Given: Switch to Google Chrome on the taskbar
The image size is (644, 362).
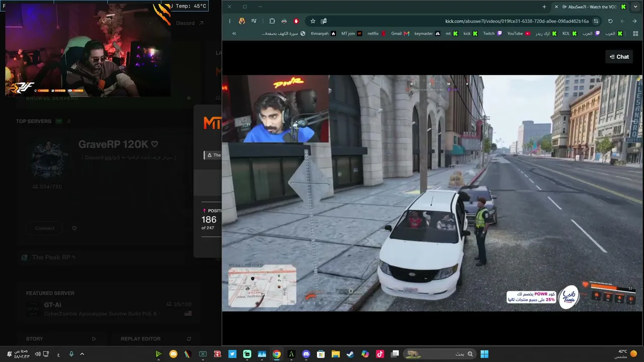Looking at the screenshot, I should pos(277,354).
